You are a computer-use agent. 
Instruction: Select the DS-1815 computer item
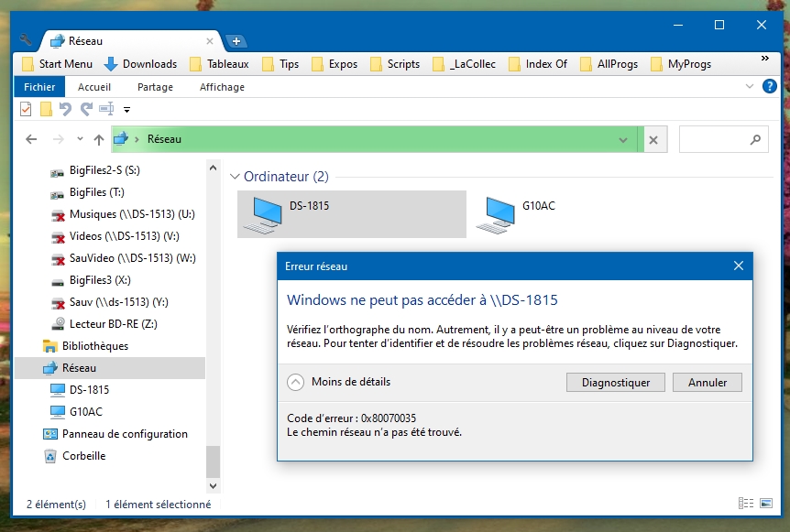[x=352, y=214]
